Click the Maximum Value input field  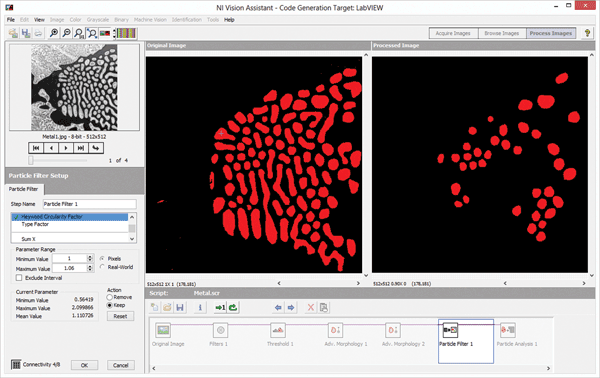[70, 268]
